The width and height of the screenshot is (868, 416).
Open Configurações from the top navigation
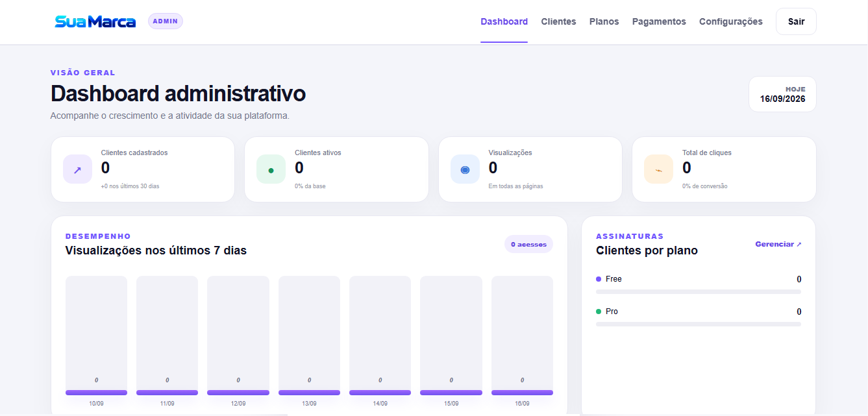click(731, 21)
